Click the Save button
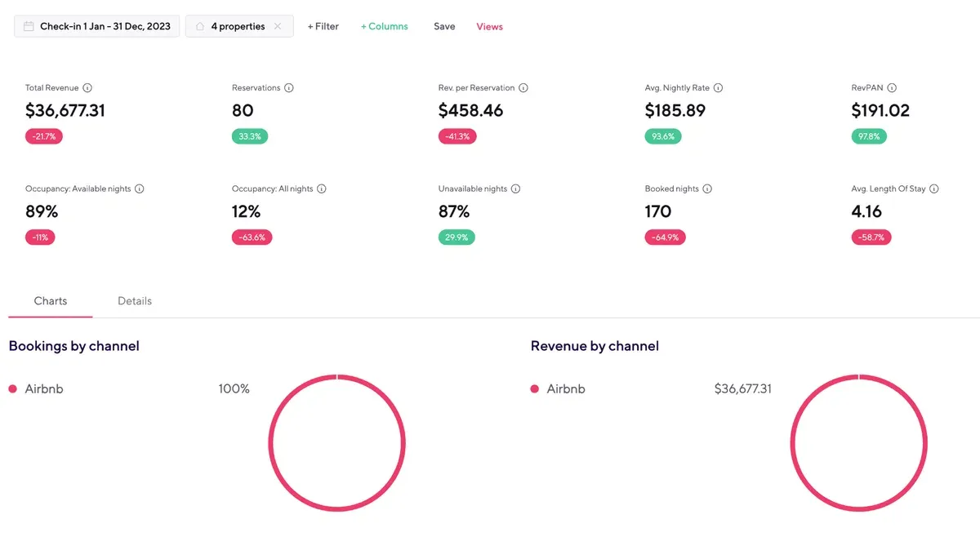 [x=444, y=26]
